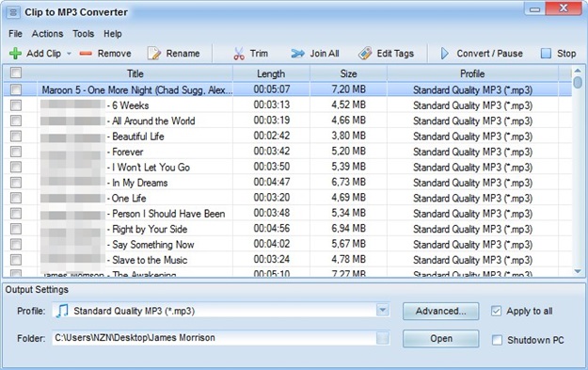588x370 pixels.
Task: Check the box for Right by Your Side
Action: coord(16,229)
